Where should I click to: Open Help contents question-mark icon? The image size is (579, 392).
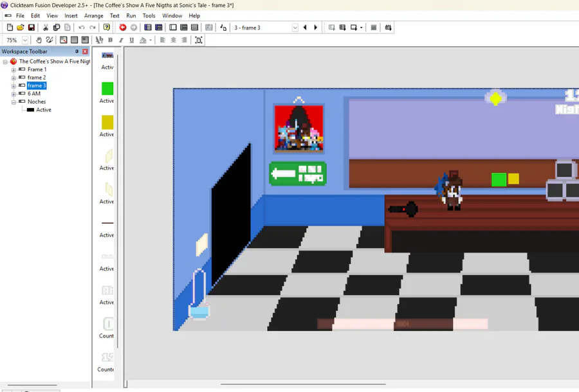pyautogui.click(x=107, y=27)
